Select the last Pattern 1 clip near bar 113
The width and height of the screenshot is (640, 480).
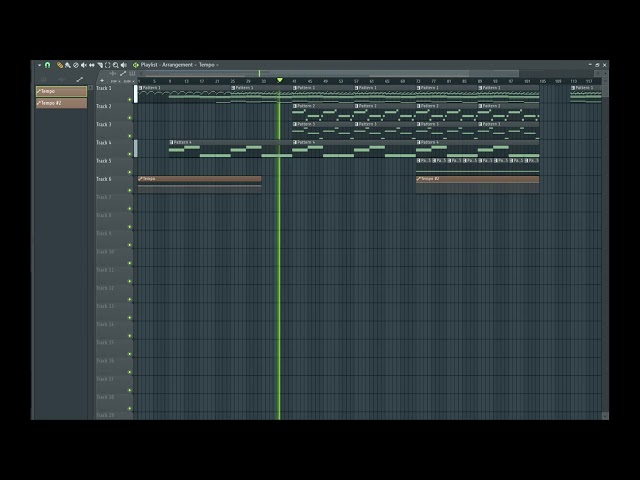tap(586, 94)
